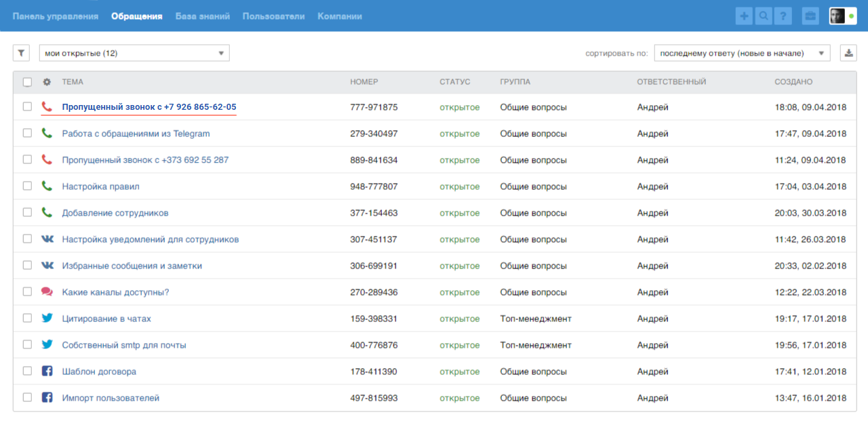
Task: Open ticket Какие каналы доступны?
Action: click(x=115, y=292)
